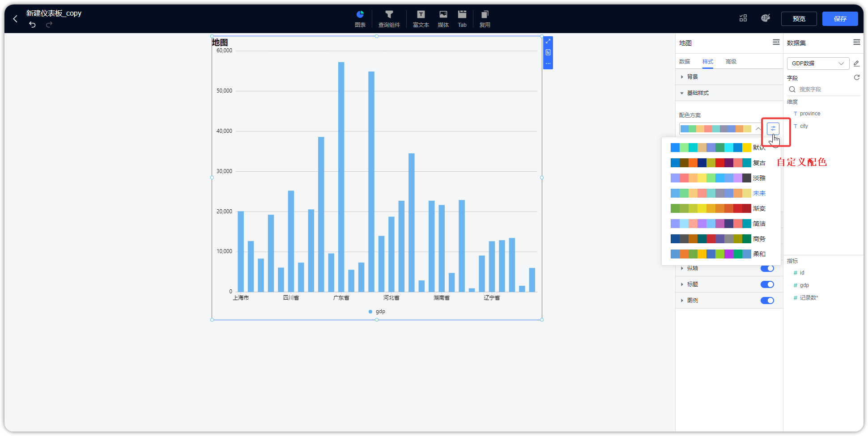Insert a 富文本 rich text component
Screen dimensions: 868x436
[421, 19]
